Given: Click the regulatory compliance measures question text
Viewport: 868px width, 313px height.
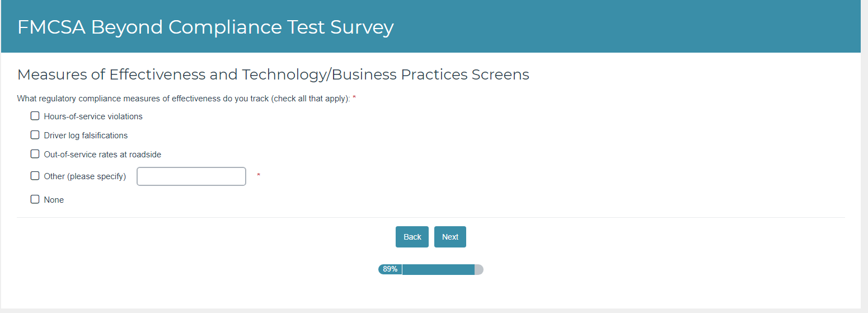Looking at the screenshot, I should click(184, 99).
